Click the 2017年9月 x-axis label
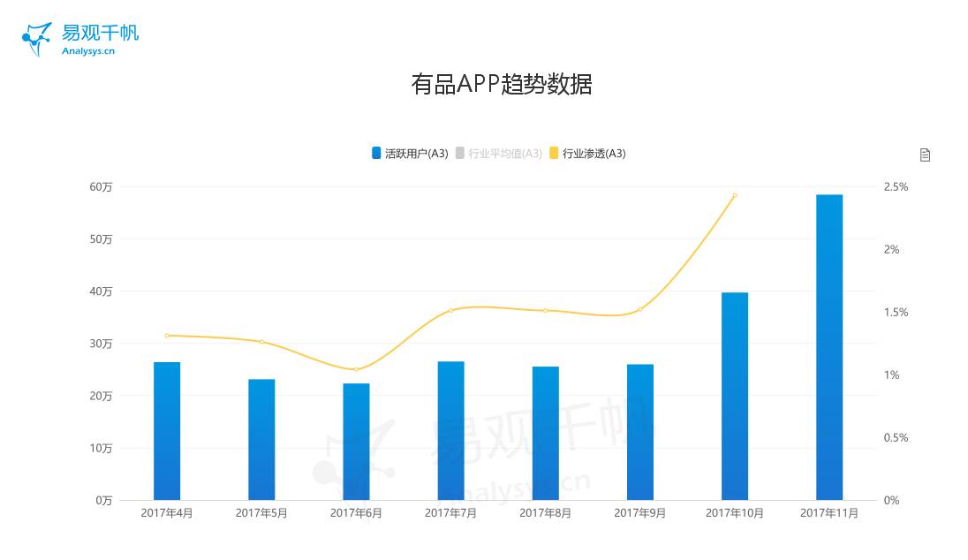 tap(640, 513)
